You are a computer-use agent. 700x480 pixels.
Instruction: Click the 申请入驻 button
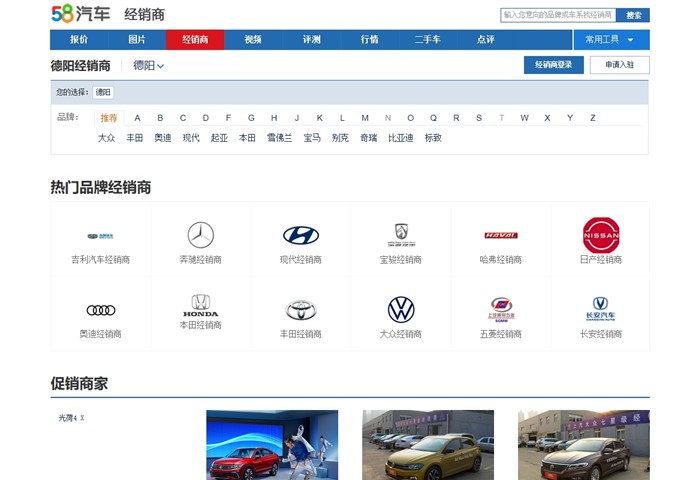pyautogui.click(x=620, y=65)
